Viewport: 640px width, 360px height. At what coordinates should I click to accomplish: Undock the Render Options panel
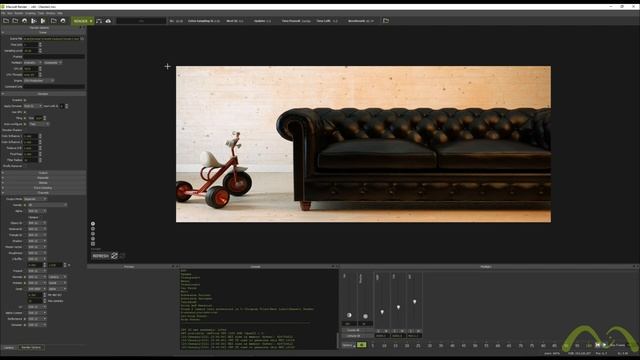81,27
